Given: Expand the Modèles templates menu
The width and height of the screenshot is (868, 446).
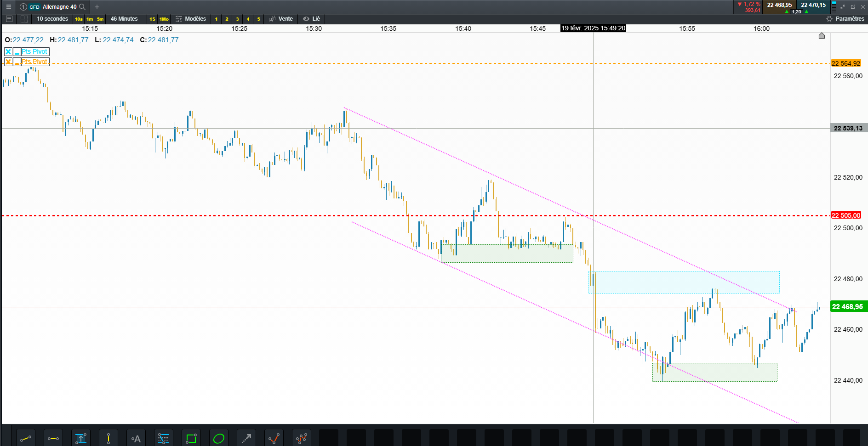Looking at the screenshot, I should pyautogui.click(x=191, y=19).
